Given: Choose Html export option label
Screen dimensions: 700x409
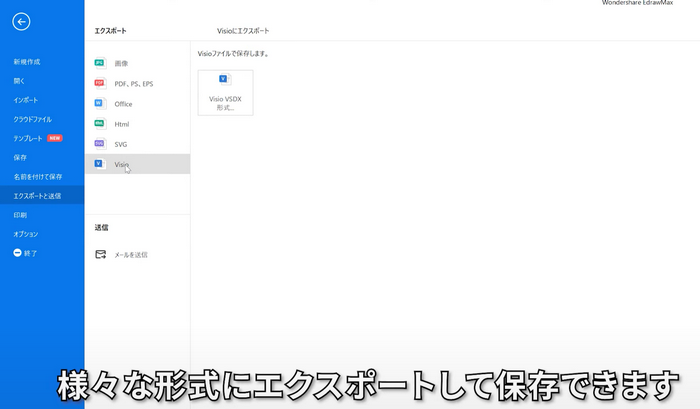Looking at the screenshot, I should pyautogui.click(x=121, y=124).
